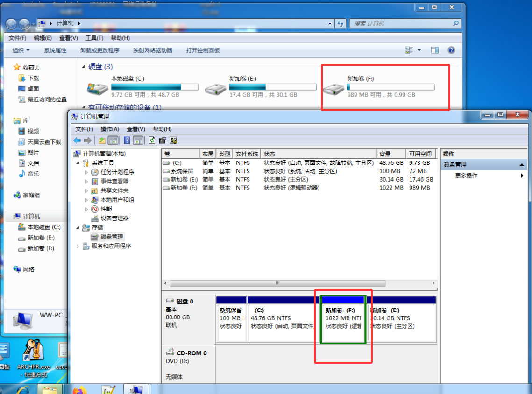The image size is (532, 394).
Task: Click the horizontal scrollbar under the volume list
Action: coord(277,283)
